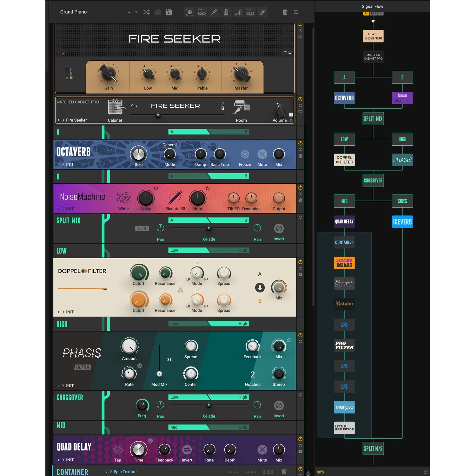Open the metronome tool
This screenshot has height=476, width=476.
coord(226,12)
